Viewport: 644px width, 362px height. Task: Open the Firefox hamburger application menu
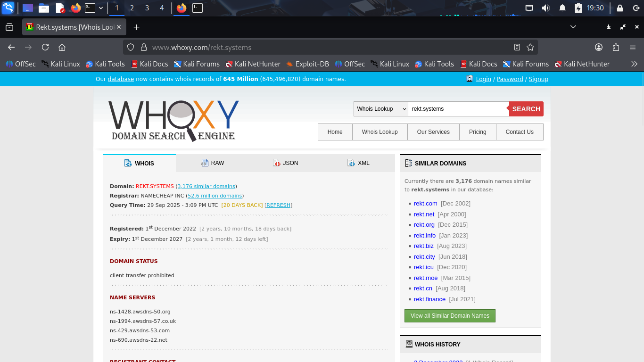(x=633, y=47)
